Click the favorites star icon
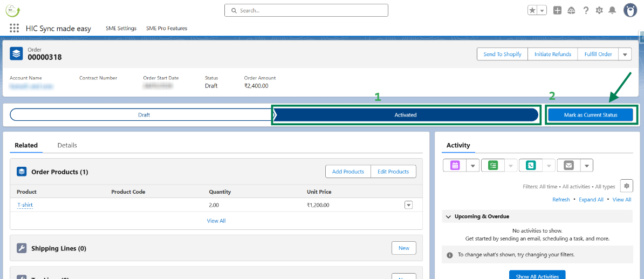 (533, 11)
